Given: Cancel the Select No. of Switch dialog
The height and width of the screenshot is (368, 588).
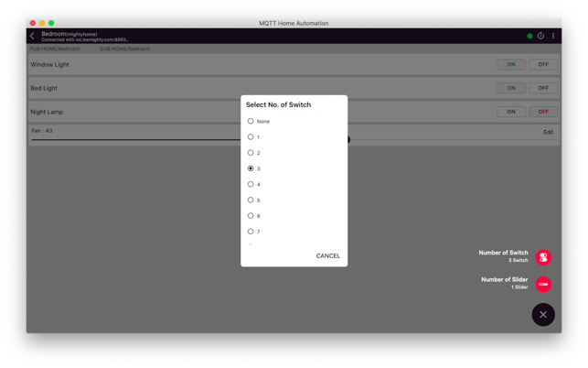Looking at the screenshot, I should point(327,256).
